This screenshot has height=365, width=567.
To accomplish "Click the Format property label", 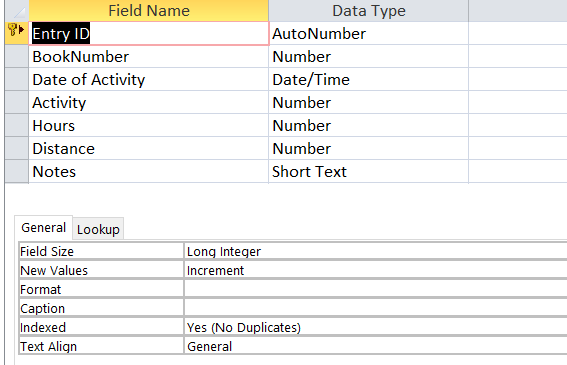I will [101, 289].
